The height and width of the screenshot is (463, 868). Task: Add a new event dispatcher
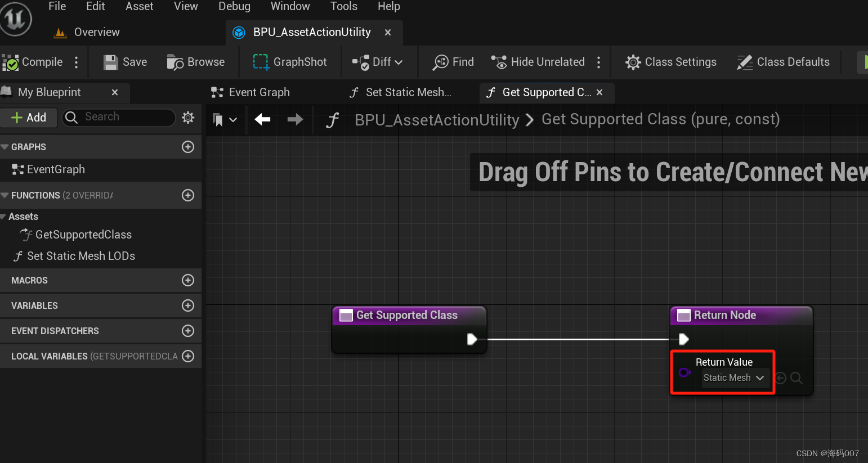pos(188,331)
